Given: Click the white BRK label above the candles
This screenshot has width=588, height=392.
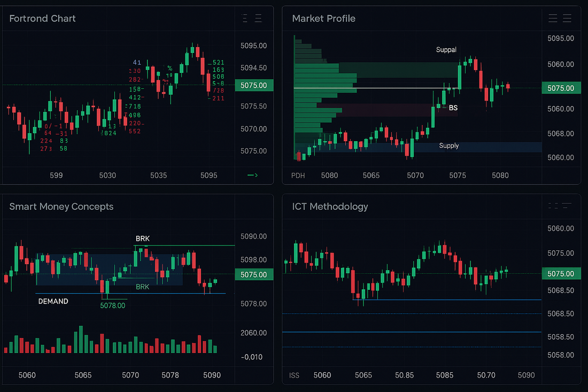Looking at the screenshot, I should click(143, 238).
